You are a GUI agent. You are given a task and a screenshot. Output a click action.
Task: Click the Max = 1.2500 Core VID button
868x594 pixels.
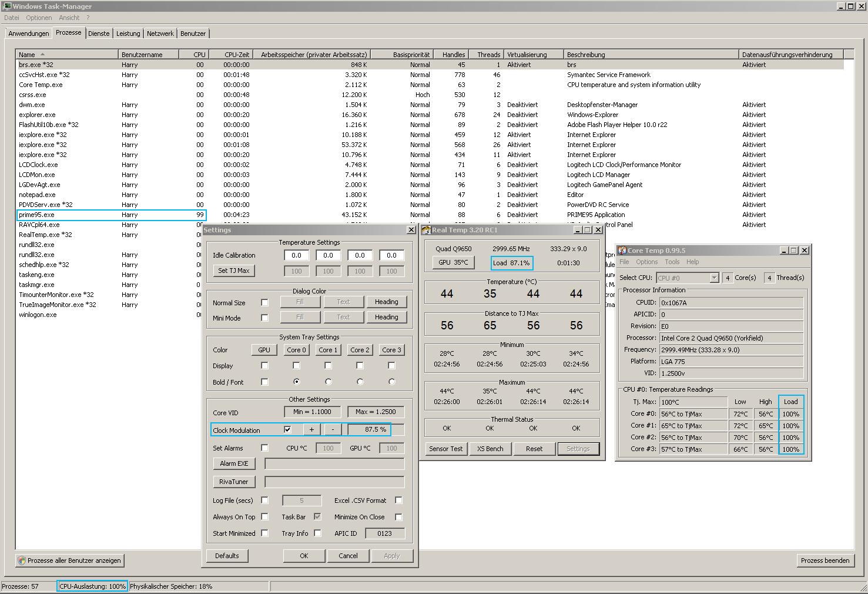pyautogui.click(x=376, y=412)
